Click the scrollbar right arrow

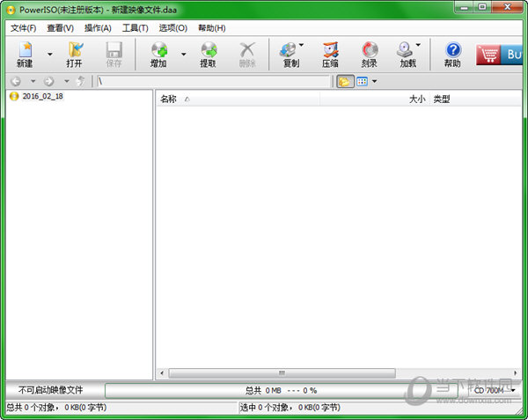click(x=515, y=372)
